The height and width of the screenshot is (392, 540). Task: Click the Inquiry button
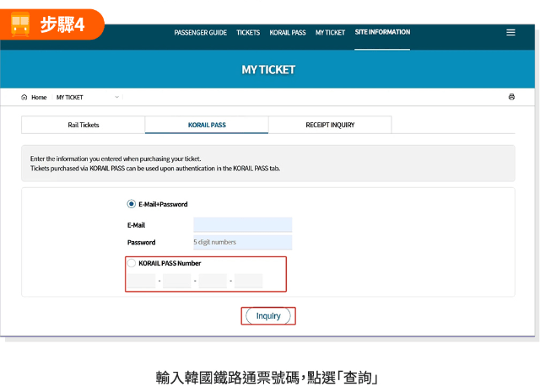coord(268,316)
